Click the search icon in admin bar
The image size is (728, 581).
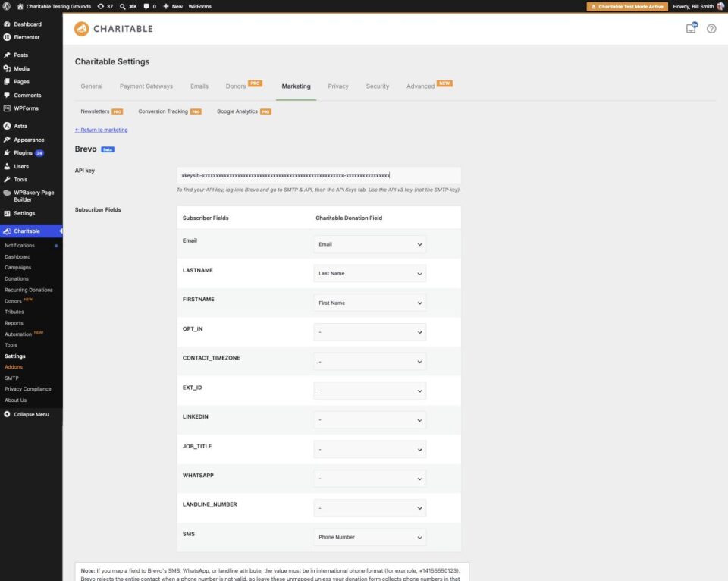[x=123, y=7]
